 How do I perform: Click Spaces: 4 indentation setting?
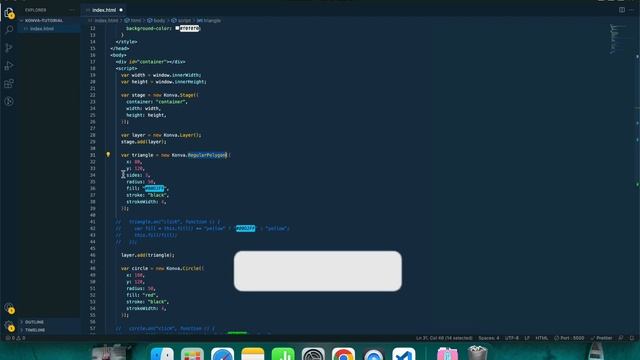(489, 338)
